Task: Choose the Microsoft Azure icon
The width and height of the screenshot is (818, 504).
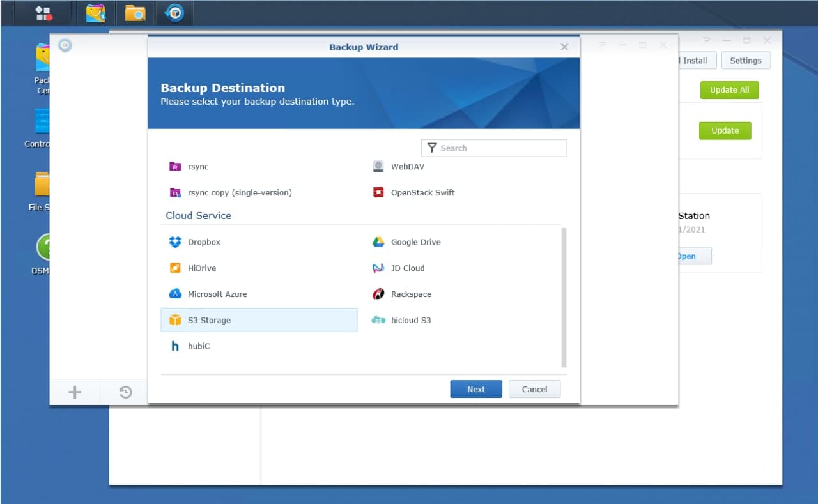Action: click(x=174, y=294)
